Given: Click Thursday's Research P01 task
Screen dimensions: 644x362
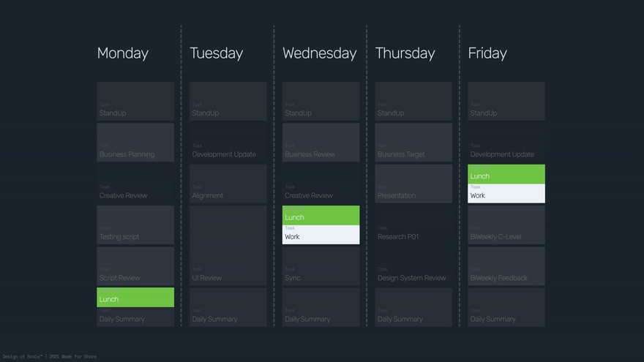Looking at the screenshot, I should pos(413,225).
